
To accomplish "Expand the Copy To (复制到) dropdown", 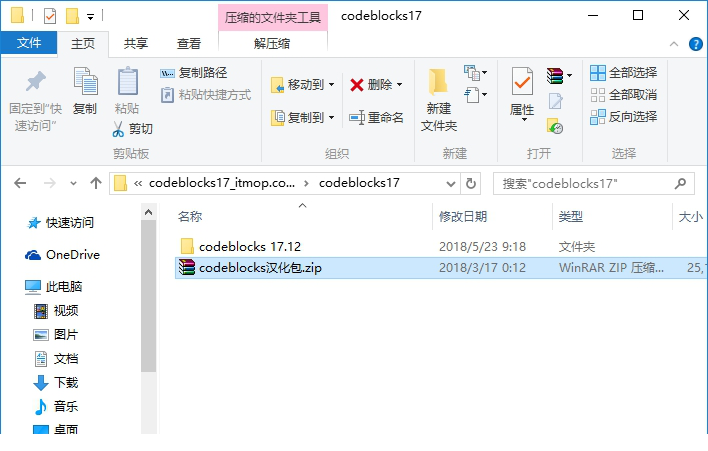I will click(331, 118).
